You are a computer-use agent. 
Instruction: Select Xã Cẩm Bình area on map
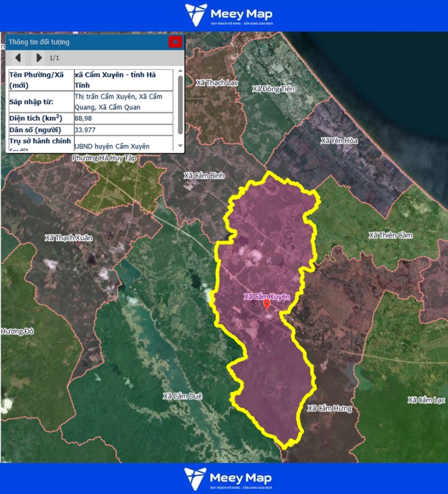pyautogui.click(x=204, y=176)
